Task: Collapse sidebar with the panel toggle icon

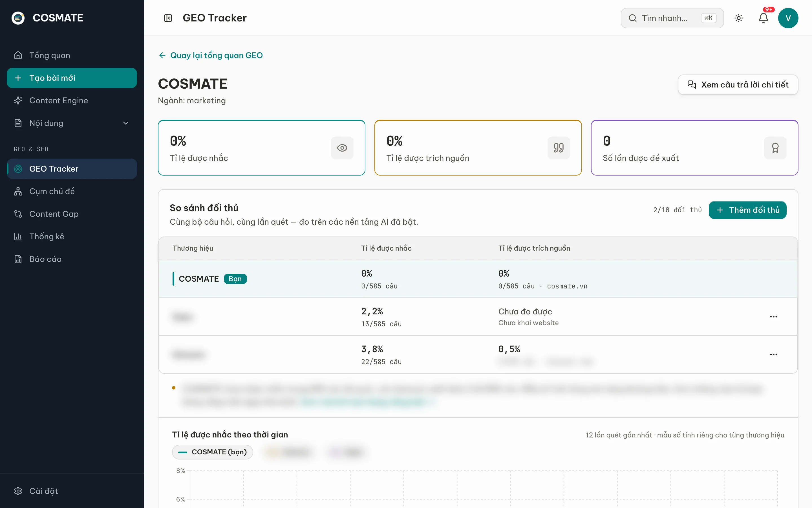Action: tap(168, 18)
